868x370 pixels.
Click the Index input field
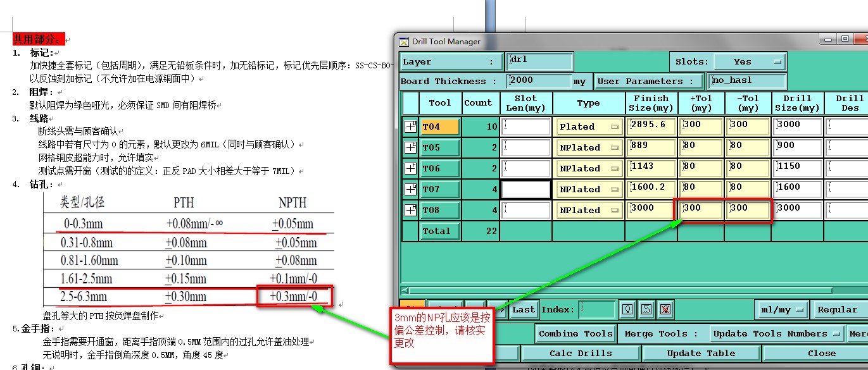(x=596, y=310)
